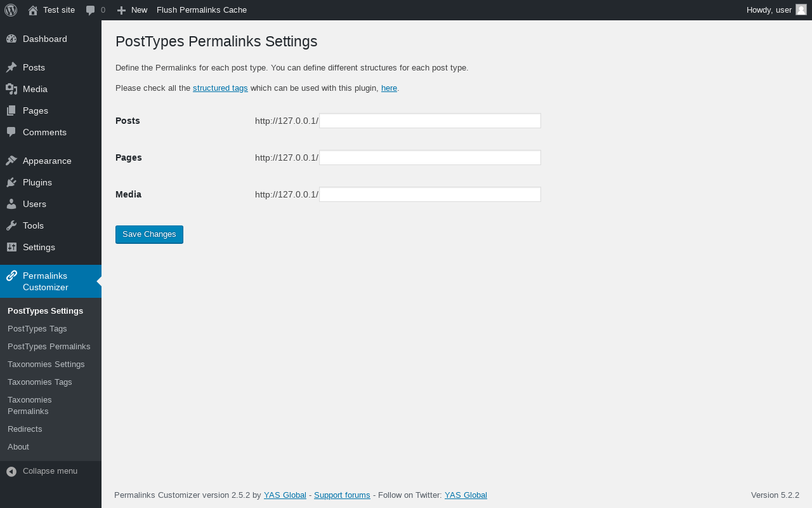Click the Plugins plug icon
The height and width of the screenshot is (508, 812).
click(11, 182)
